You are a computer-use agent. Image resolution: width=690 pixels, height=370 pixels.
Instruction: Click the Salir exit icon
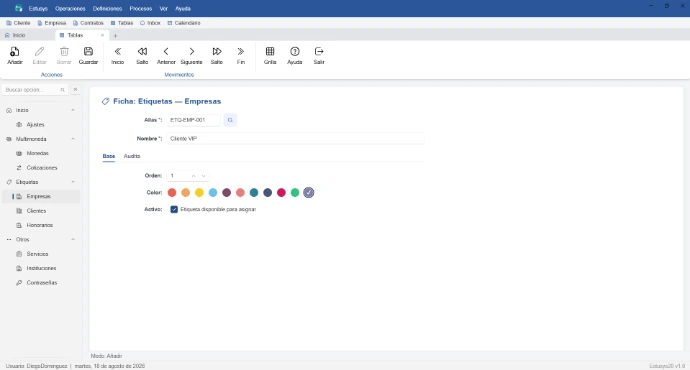click(x=319, y=51)
